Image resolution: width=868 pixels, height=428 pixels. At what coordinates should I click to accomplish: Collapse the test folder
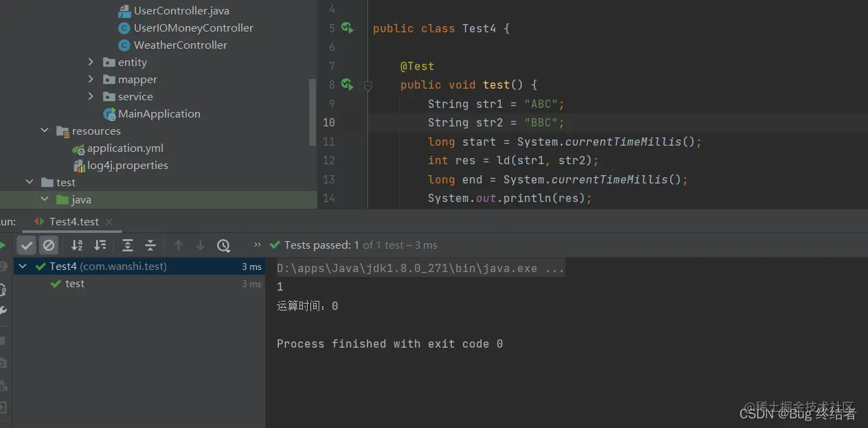tap(30, 182)
